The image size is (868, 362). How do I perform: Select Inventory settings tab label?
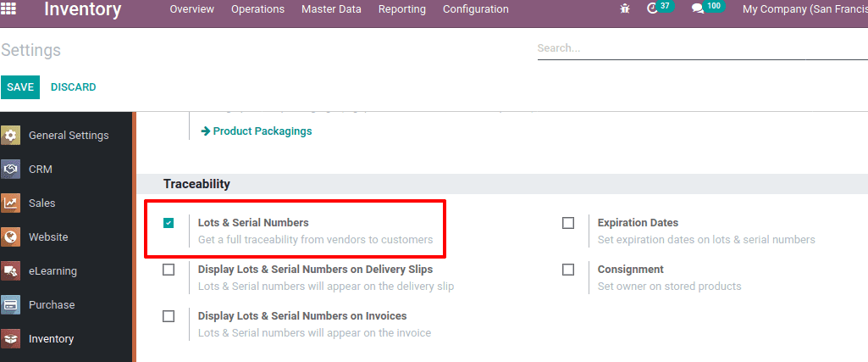click(51, 339)
